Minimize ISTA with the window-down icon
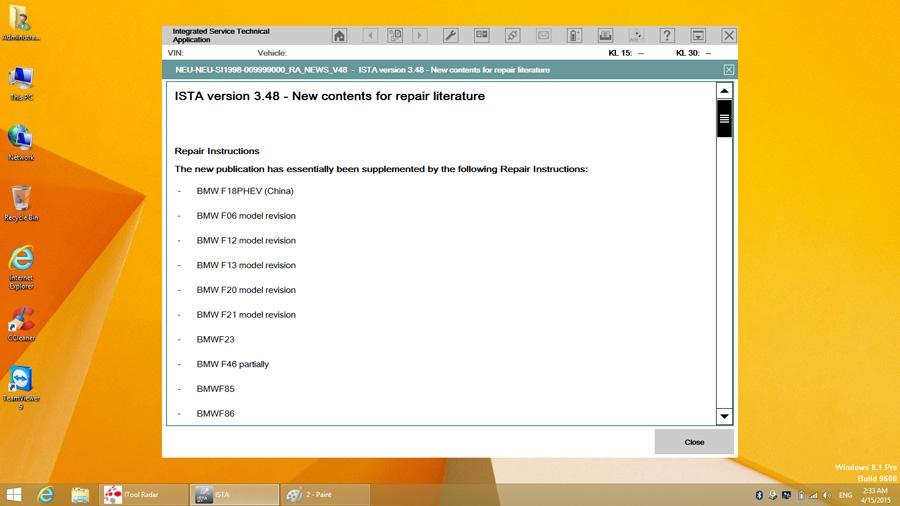 [x=698, y=36]
